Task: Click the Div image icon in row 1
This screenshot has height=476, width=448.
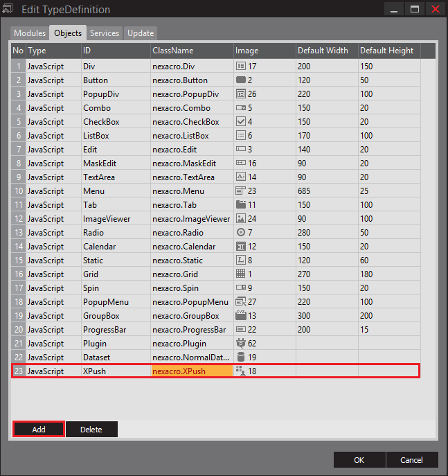Action: 240,67
